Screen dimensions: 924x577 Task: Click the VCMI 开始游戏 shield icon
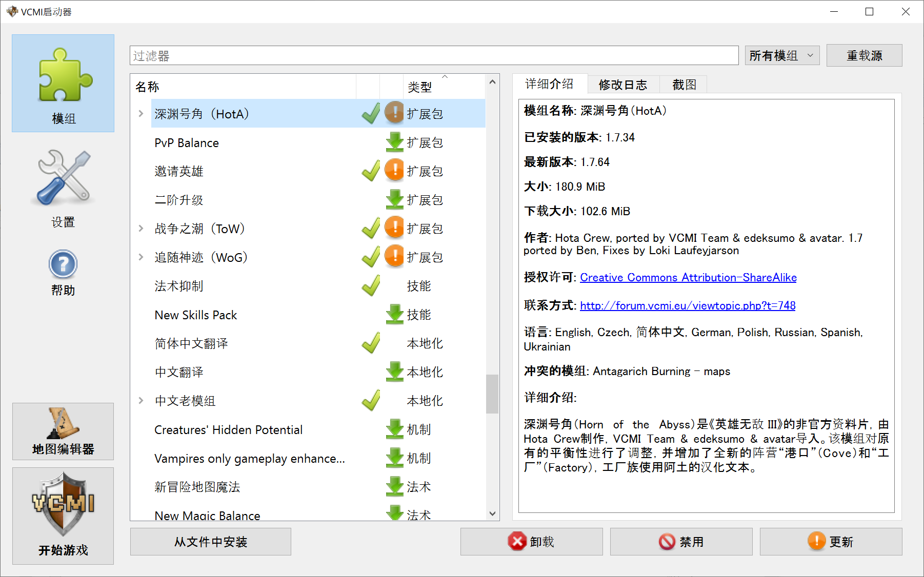click(63, 516)
